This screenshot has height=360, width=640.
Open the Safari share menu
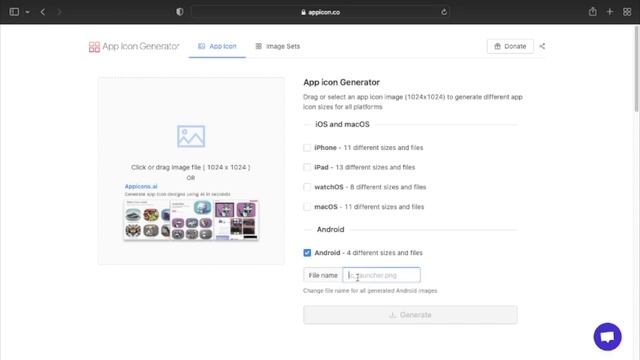click(593, 12)
